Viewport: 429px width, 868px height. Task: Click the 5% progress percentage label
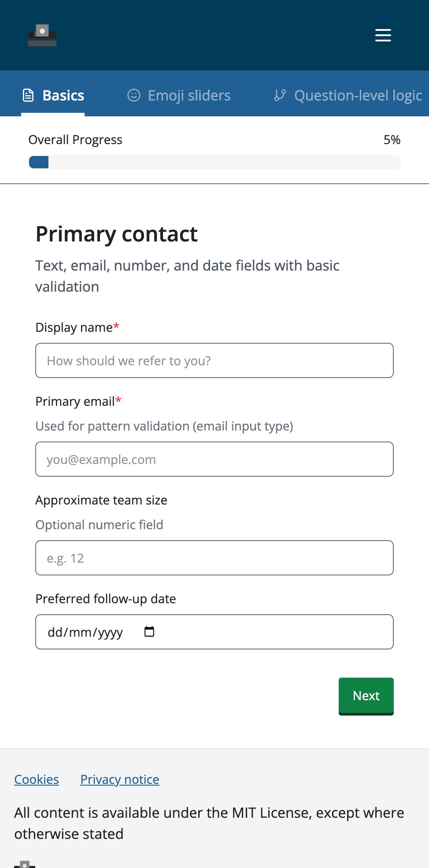pos(392,140)
